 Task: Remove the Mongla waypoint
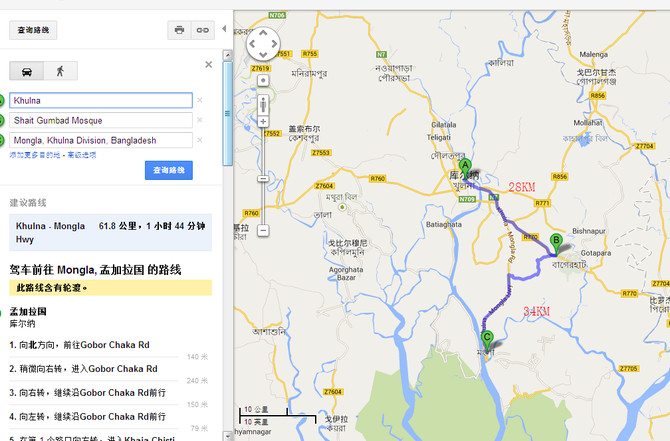click(x=200, y=140)
